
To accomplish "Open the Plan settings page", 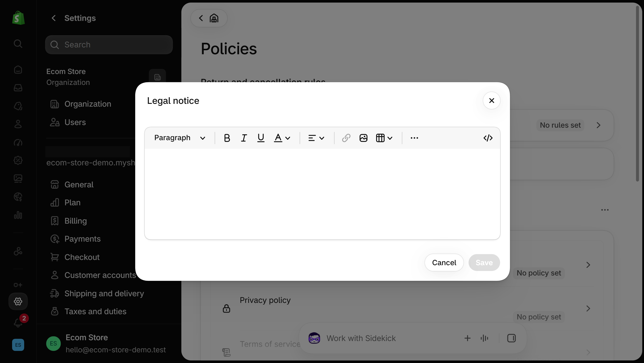I will pos(65,202).
